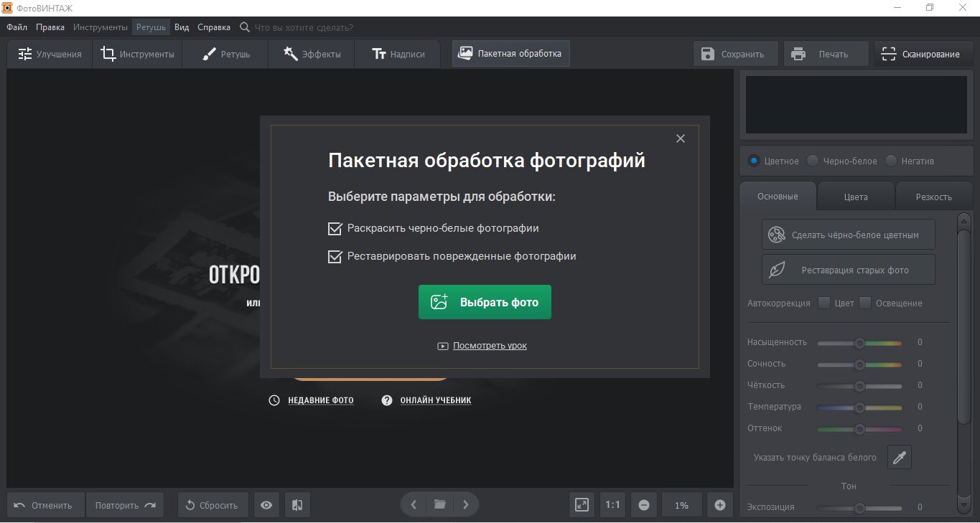Pick white balance point with eyedropper icon
Screen dimensions: 980x523
click(x=900, y=457)
